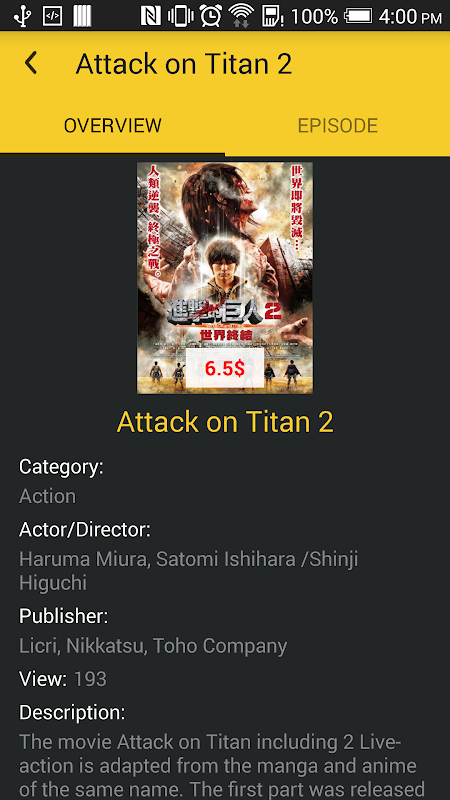Tap the alarm clock icon

[x=210, y=16]
